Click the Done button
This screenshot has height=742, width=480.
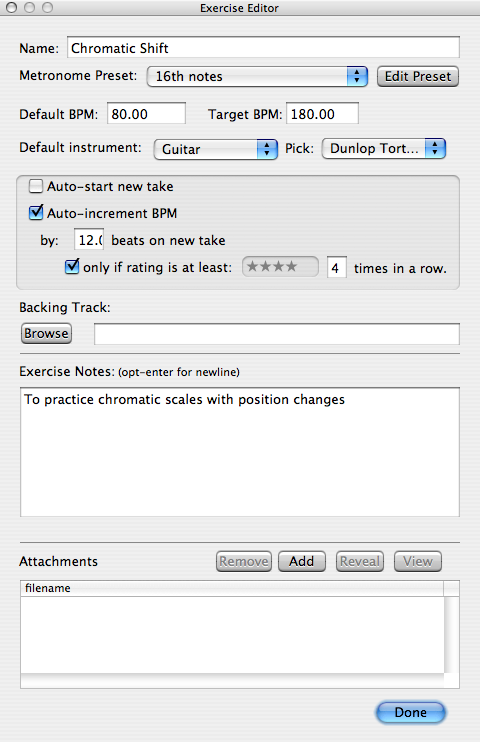(x=410, y=712)
